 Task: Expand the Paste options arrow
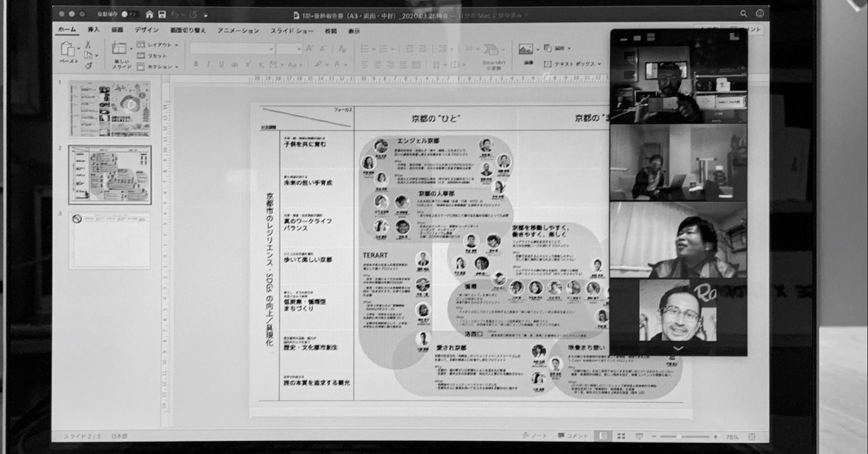coord(79,49)
